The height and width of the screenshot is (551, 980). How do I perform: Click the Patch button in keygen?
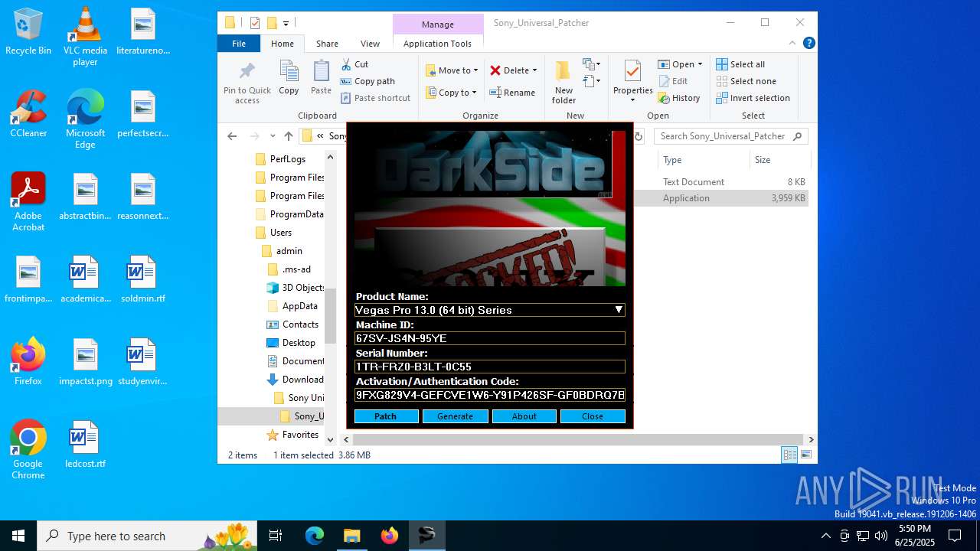(386, 416)
